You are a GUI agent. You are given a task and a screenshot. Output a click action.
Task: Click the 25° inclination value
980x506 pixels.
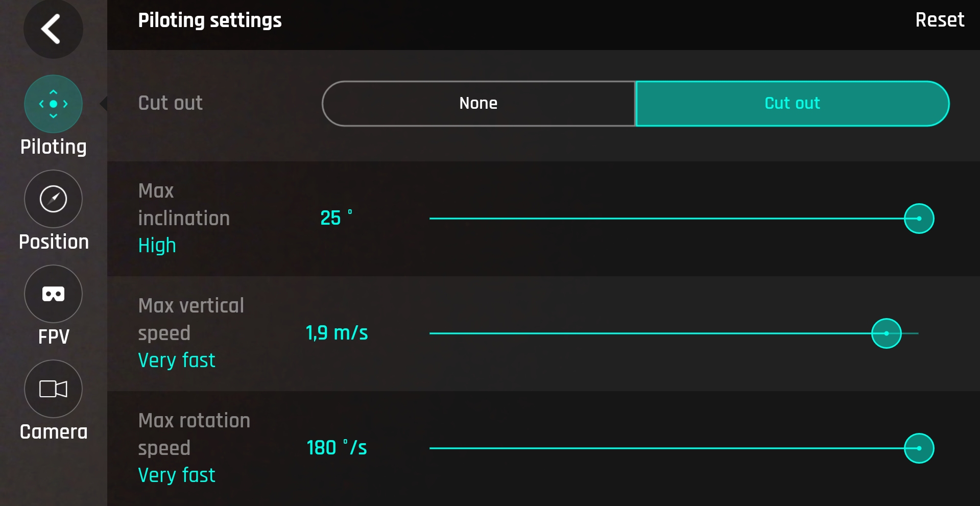[336, 218]
